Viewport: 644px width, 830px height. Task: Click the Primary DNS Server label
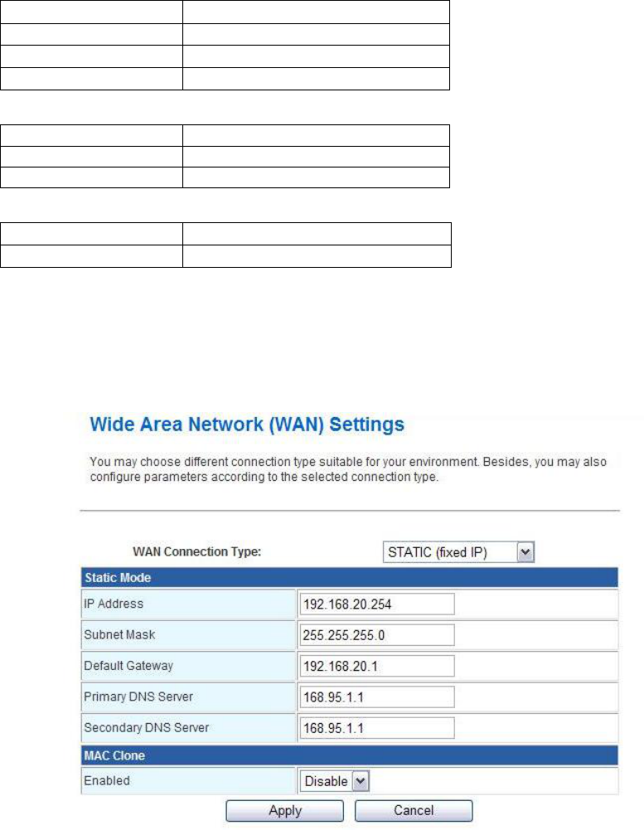coord(138,697)
